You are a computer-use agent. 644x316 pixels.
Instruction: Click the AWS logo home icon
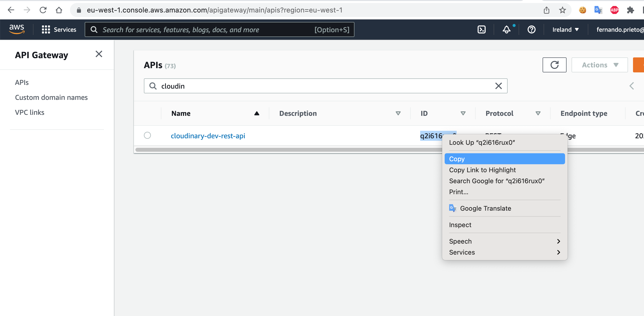pos(16,29)
